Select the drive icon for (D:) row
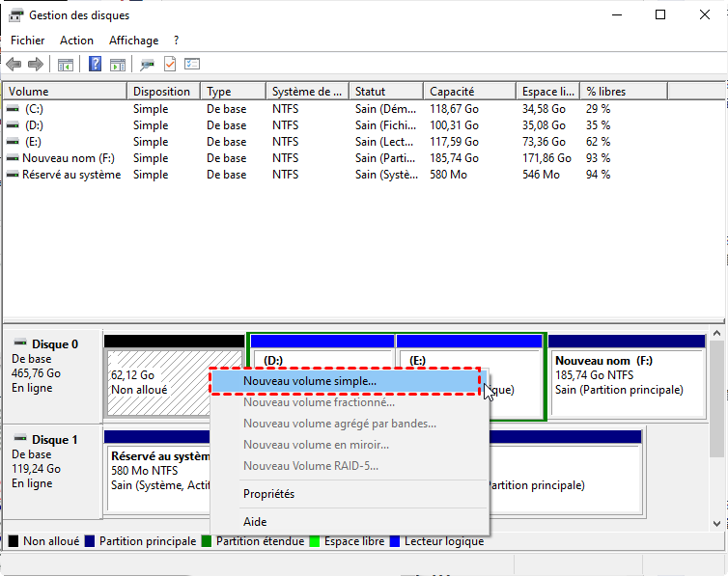 tap(13, 125)
